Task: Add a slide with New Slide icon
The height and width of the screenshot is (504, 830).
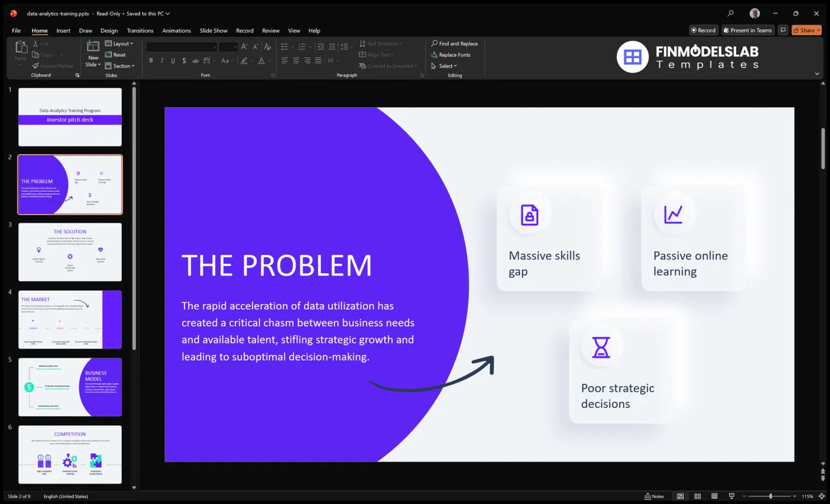Action: pos(93,46)
